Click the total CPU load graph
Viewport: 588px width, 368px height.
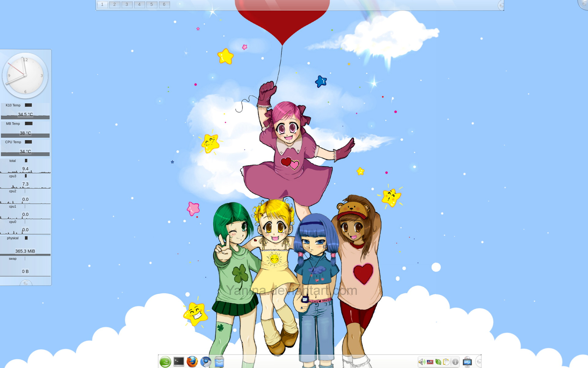[25, 166]
